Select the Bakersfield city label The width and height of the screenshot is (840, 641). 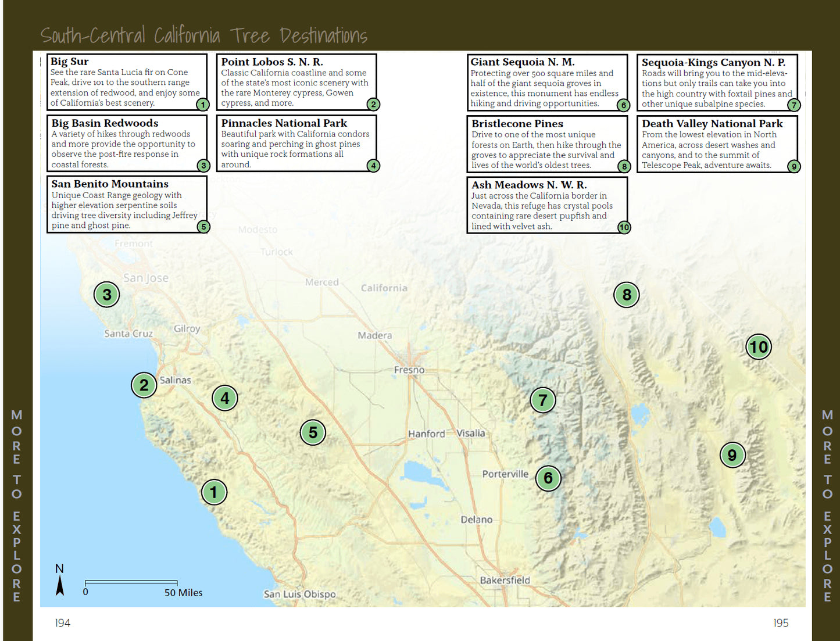[x=505, y=580]
